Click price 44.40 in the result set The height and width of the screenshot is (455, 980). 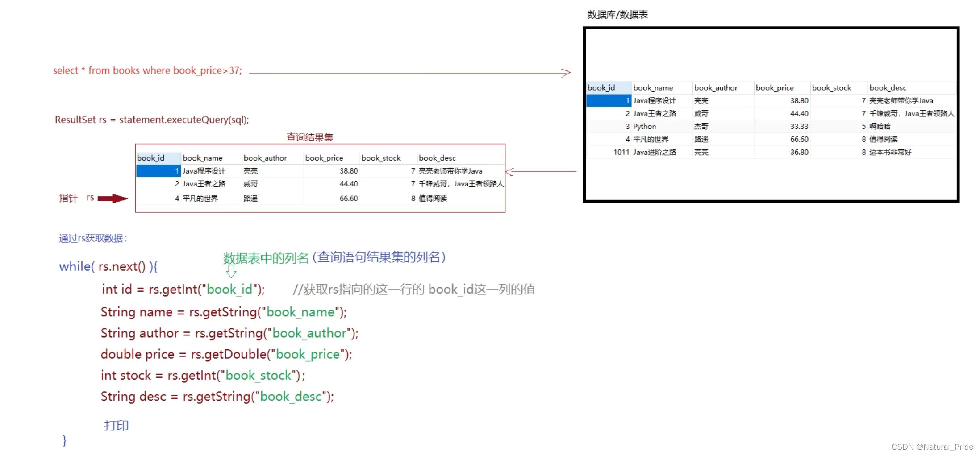(x=349, y=184)
